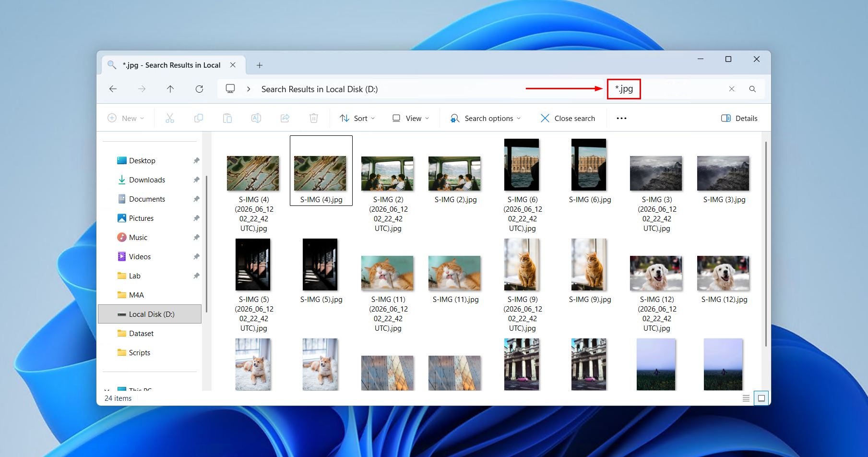This screenshot has width=868, height=457.
Task: Click the pin icon beside Music
Action: [x=196, y=238]
